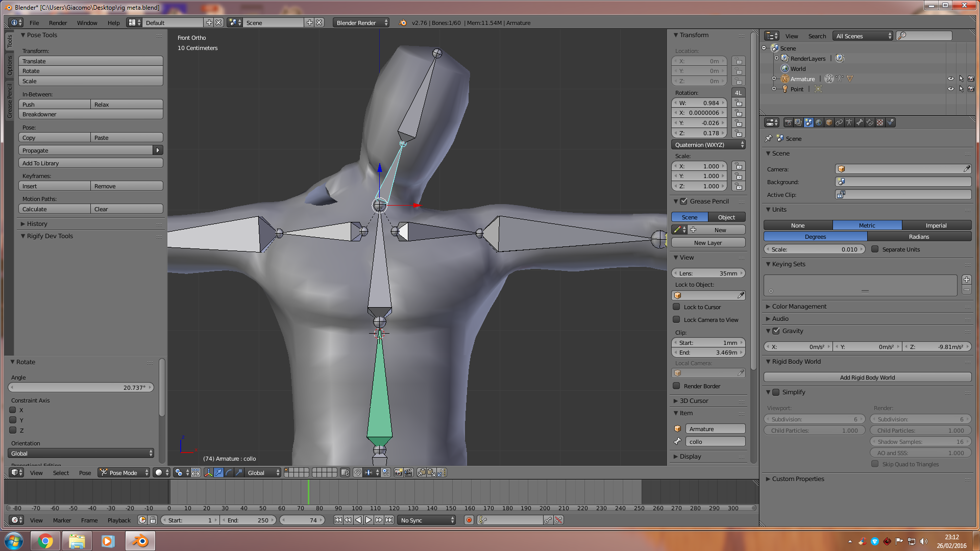Open the Bone properties tab
980x551 pixels.
[x=860, y=122]
